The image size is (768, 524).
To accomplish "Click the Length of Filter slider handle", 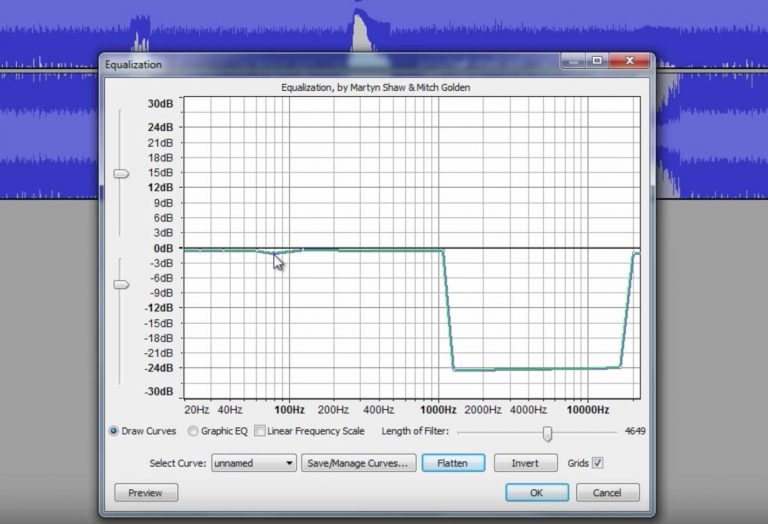I will click(548, 433).
